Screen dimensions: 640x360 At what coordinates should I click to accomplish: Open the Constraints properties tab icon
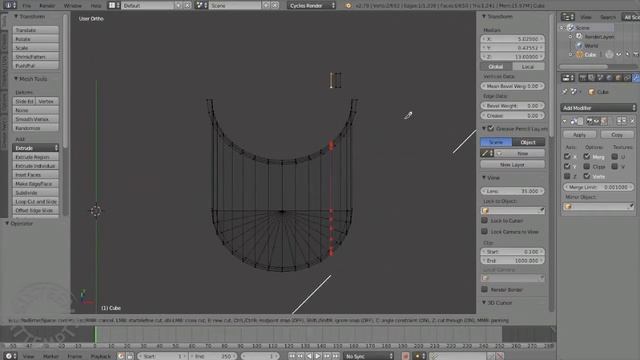click(627, 78)
